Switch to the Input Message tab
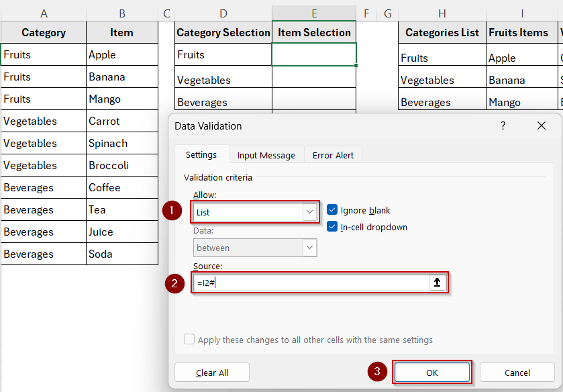Image resolution: width=563 pixels, height=392 pixels. click(266, 155)
